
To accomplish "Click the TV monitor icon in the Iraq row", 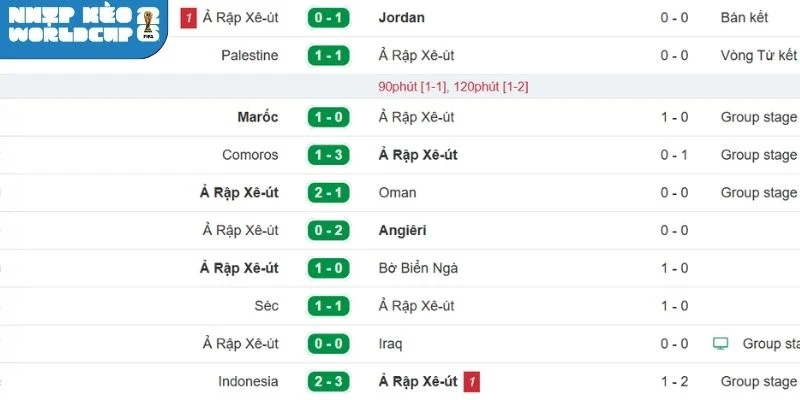I will coord(720,343).
